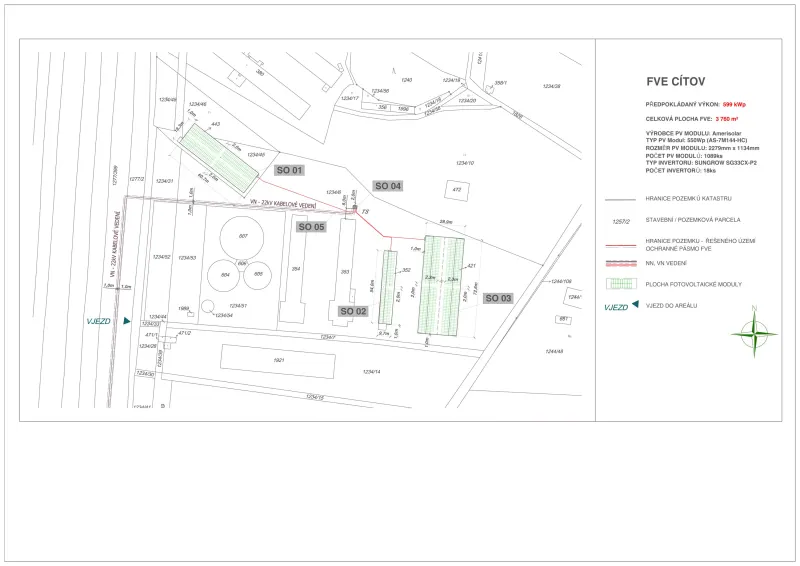The height and width of the screenshot is (566, 800).
Task: Click the 'CELKOVÁ PLOCHA FVE' area value line
Action: pos(692,119)
